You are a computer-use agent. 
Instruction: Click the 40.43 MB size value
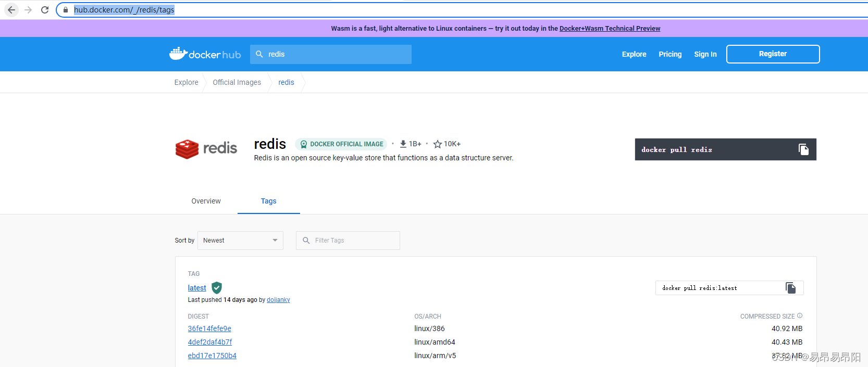pos(787,342)
